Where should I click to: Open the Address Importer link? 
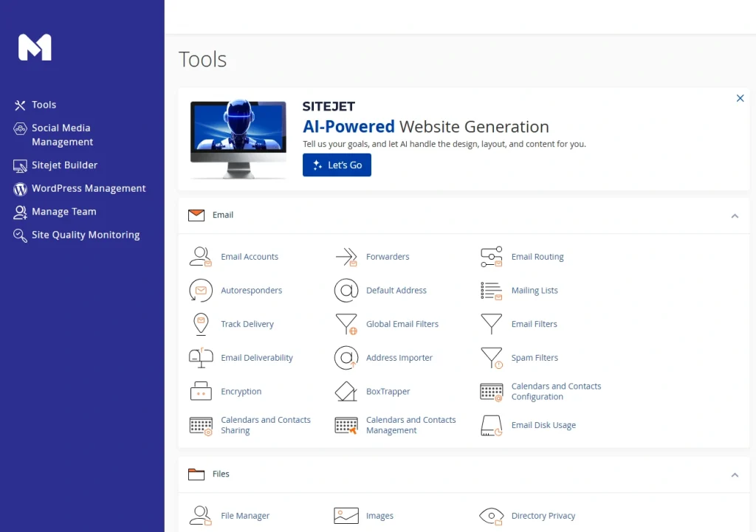pyautogui.click(x=399, y=358)
